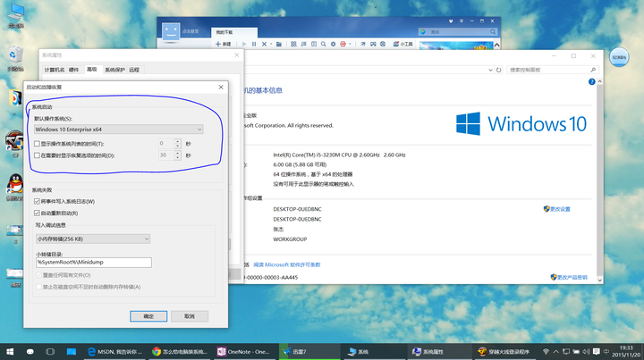This screenshot has width=644, height=360.
Task: Open the folder icon in Xunlei toolbar
Action: 279,44
